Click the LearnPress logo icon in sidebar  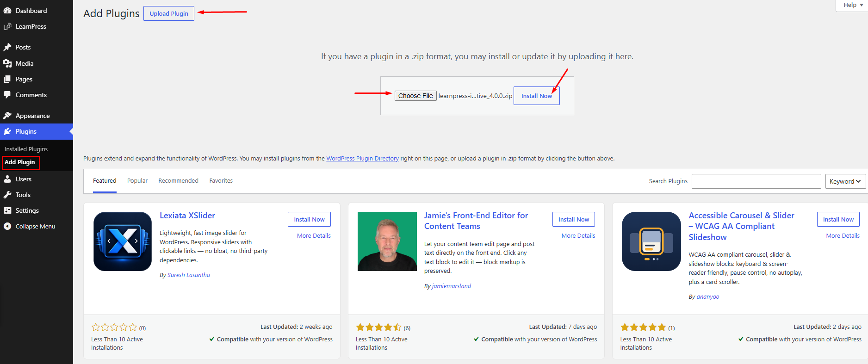click(7, 27)
